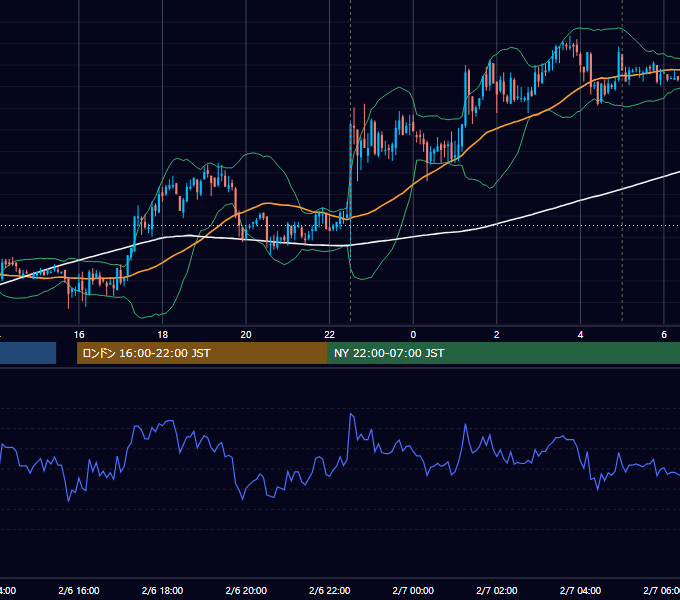
Task: Click the '2/6 22:00' date label
Action: [x=330, y=590]
